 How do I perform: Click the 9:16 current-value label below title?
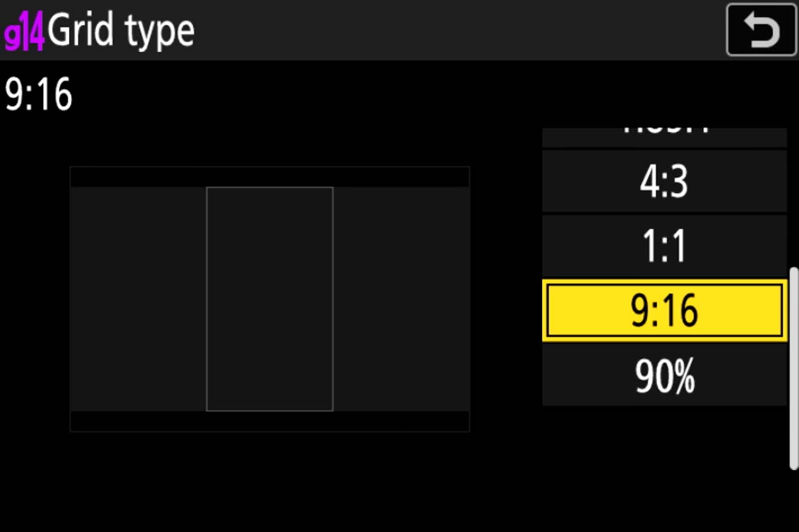pyautogui.click(x=39, y=94)
